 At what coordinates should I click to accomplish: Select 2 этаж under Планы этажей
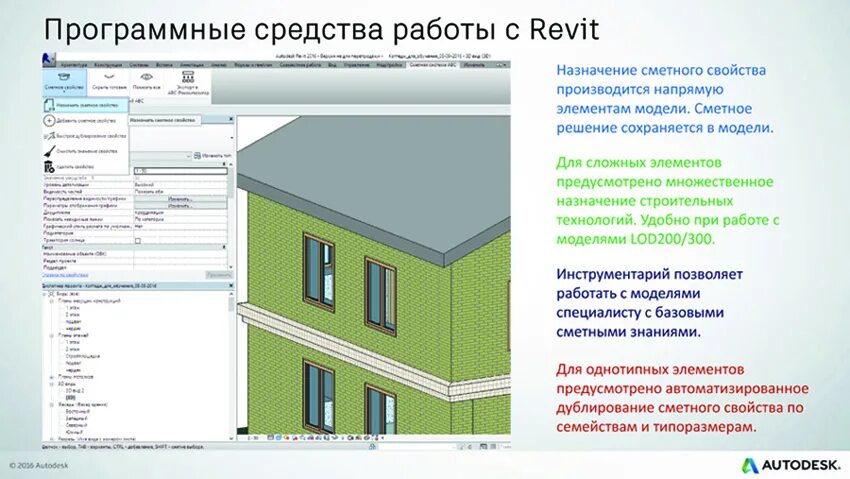click(73, 349)
